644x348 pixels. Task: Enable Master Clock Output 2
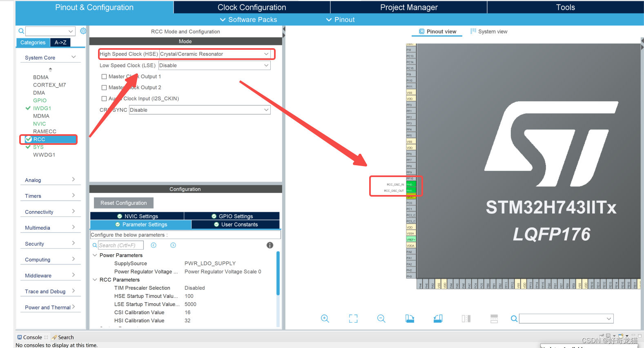104,87
